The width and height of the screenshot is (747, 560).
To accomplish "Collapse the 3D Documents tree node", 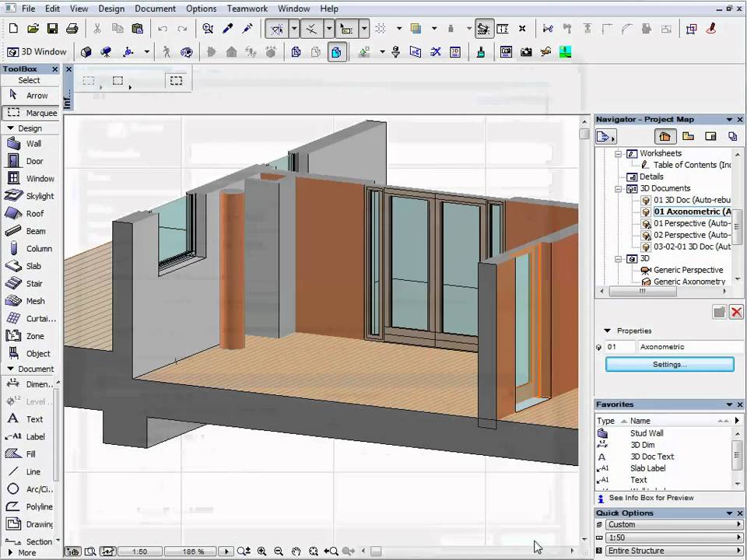I will (x=619, y=188).
